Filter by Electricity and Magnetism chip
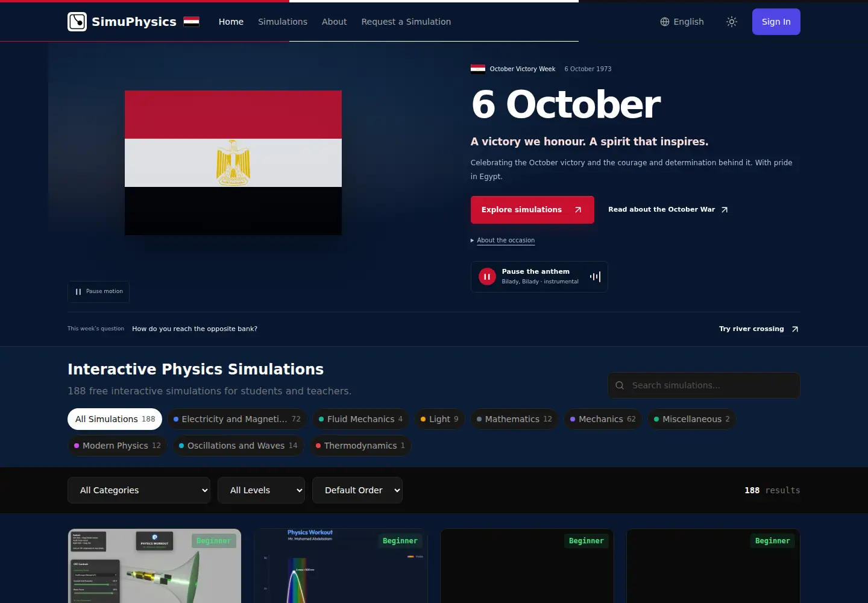 (237, 419)
